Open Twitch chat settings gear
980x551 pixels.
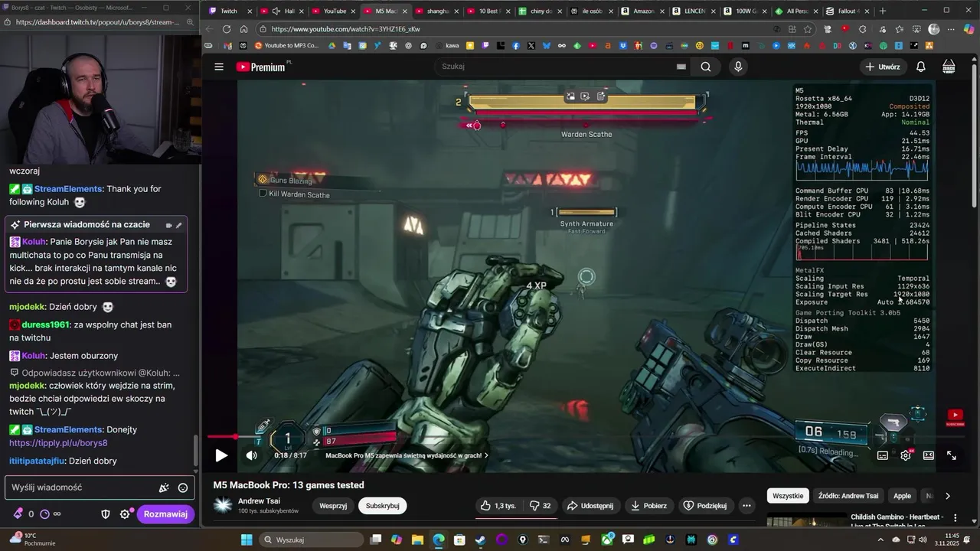tap(126, 514)
